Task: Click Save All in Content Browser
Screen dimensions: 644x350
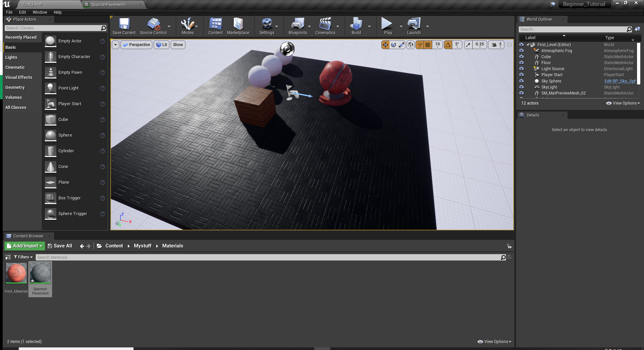Action: click(60, 246)
